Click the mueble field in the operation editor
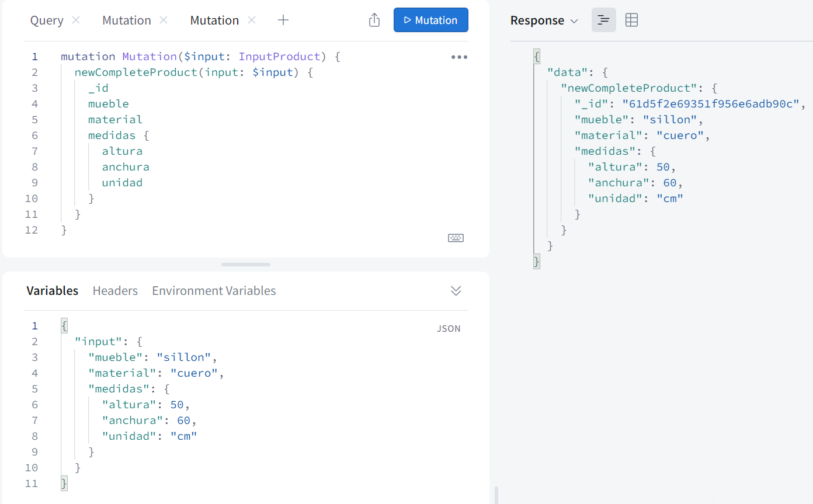 click(109, 104)
